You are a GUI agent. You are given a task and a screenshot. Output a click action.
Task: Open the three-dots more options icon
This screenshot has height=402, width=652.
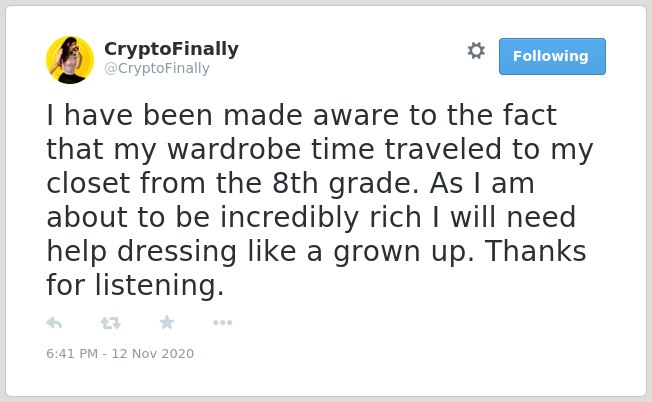pyautogui.click(x=222, y=323)
